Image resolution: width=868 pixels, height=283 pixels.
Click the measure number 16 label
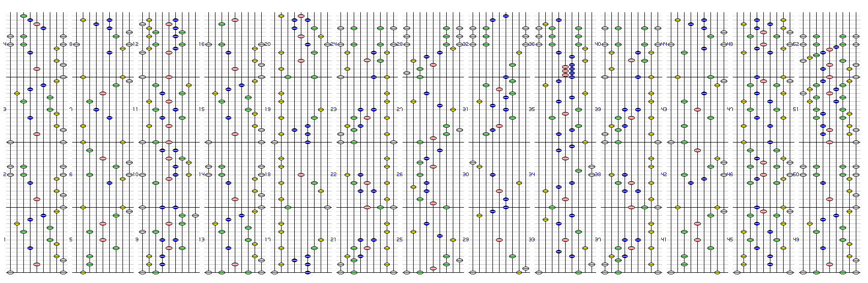coord(201,44)
